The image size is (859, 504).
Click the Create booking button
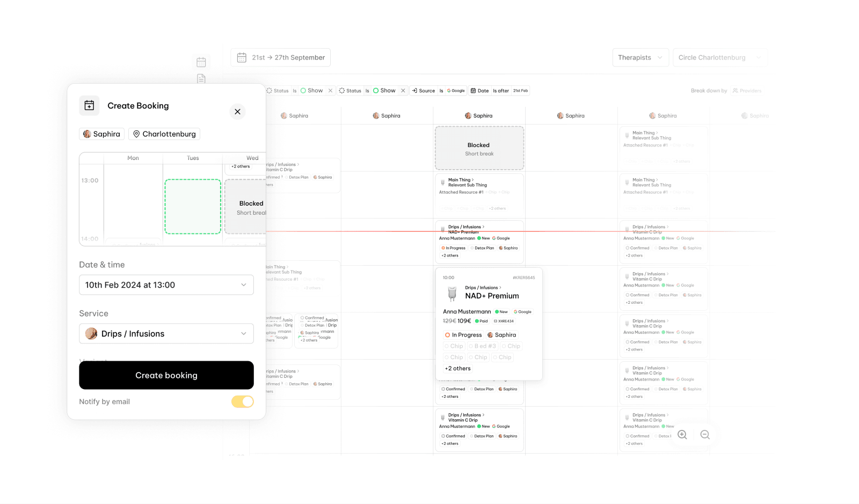coord(166,375)
